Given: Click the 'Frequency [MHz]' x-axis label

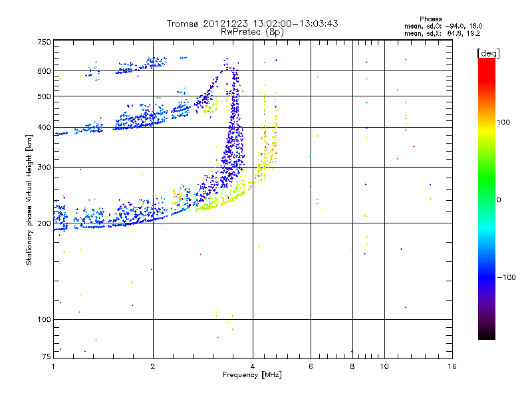Looking at the screenshot, I should 252,375.
